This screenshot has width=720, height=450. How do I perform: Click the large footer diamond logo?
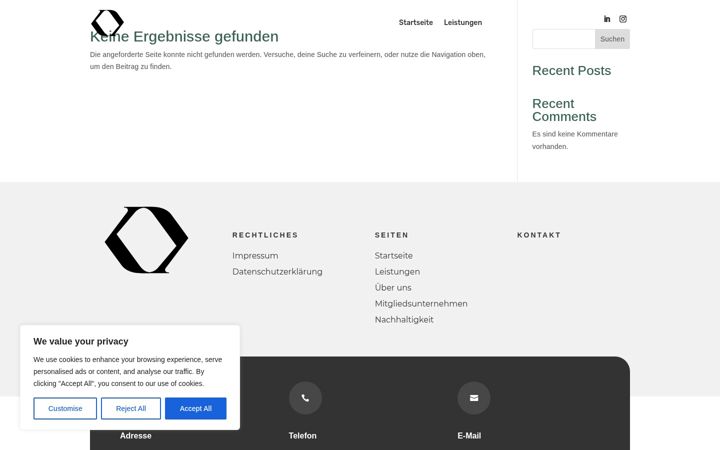146,240
